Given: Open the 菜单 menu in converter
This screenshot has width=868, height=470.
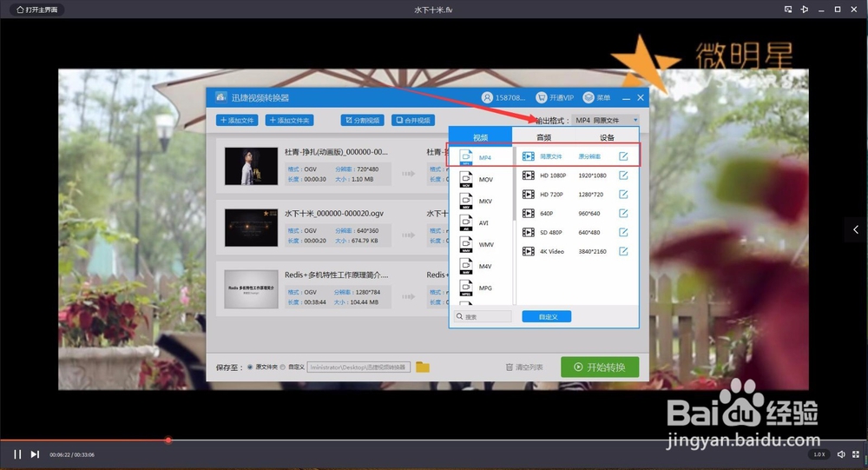Looking at the screenshot, I should point(597,97).
